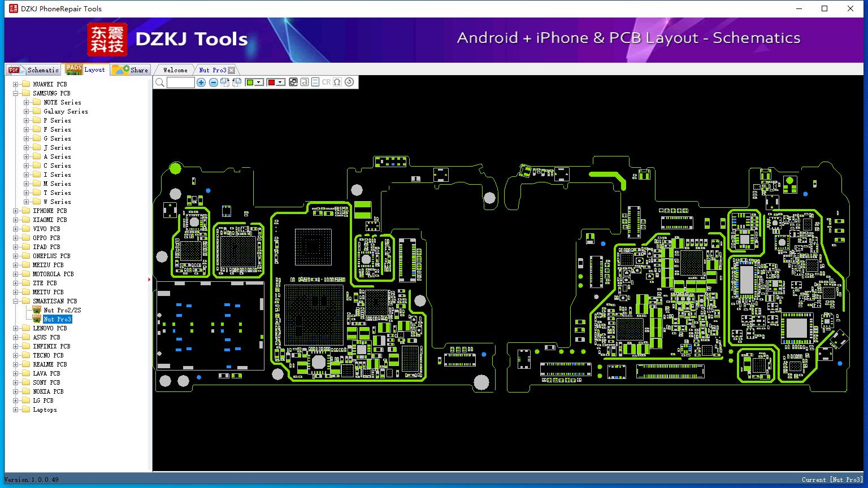Close the Nut Pro3 tab
Screen dimensions: 868x488
point(232,70)
